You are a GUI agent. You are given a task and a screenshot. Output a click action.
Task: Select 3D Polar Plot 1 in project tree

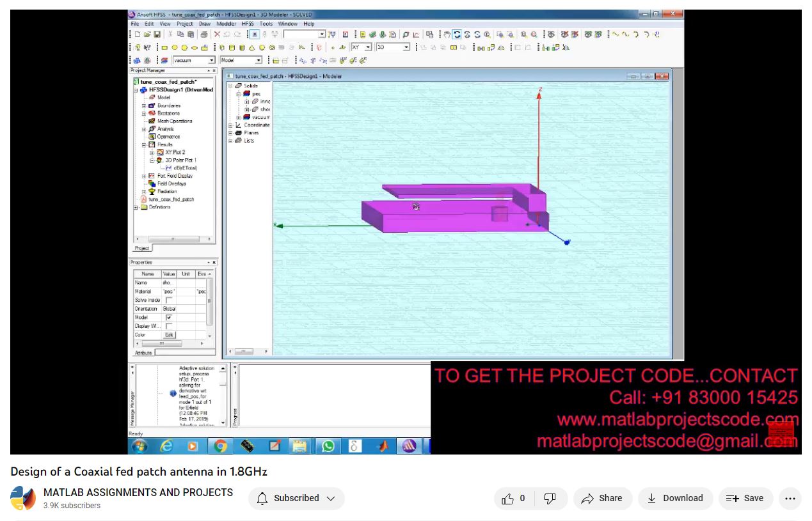(180, 160)
